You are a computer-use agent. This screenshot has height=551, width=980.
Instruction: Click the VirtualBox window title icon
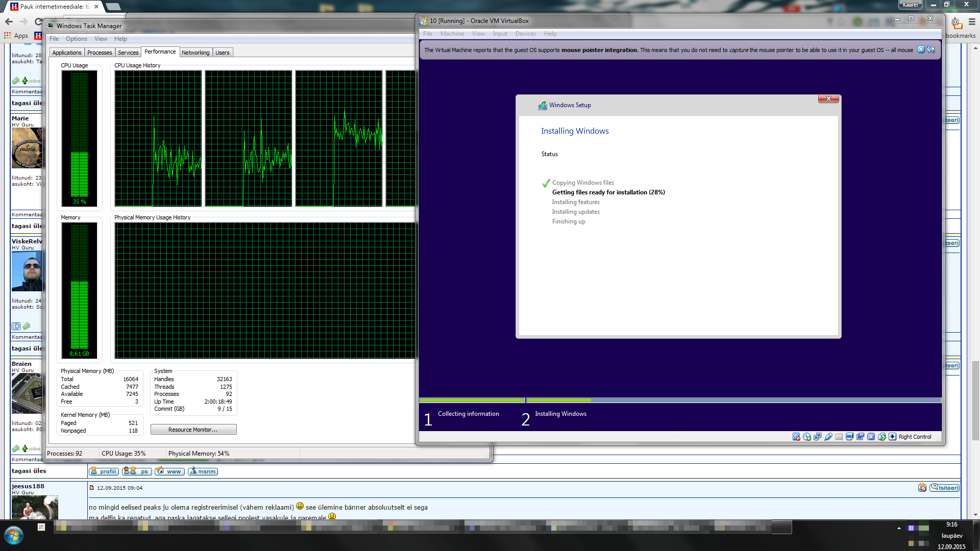[423, 21]
